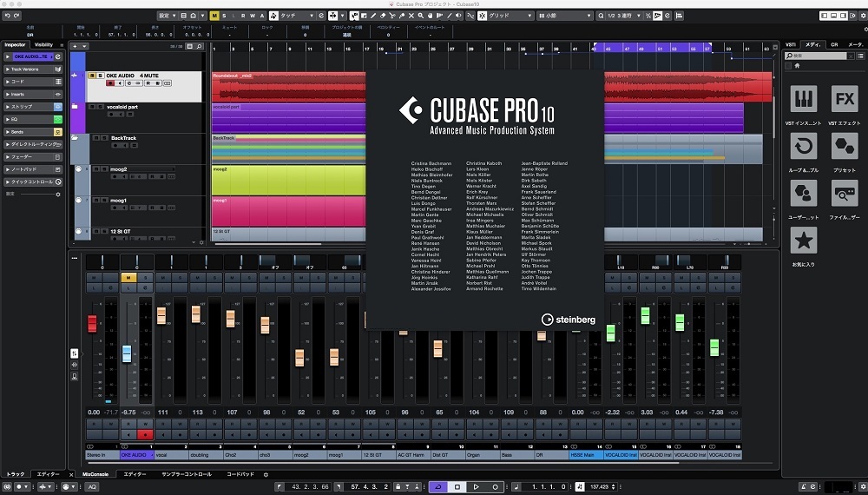Click the Quantize Q icon

point(600,16)
